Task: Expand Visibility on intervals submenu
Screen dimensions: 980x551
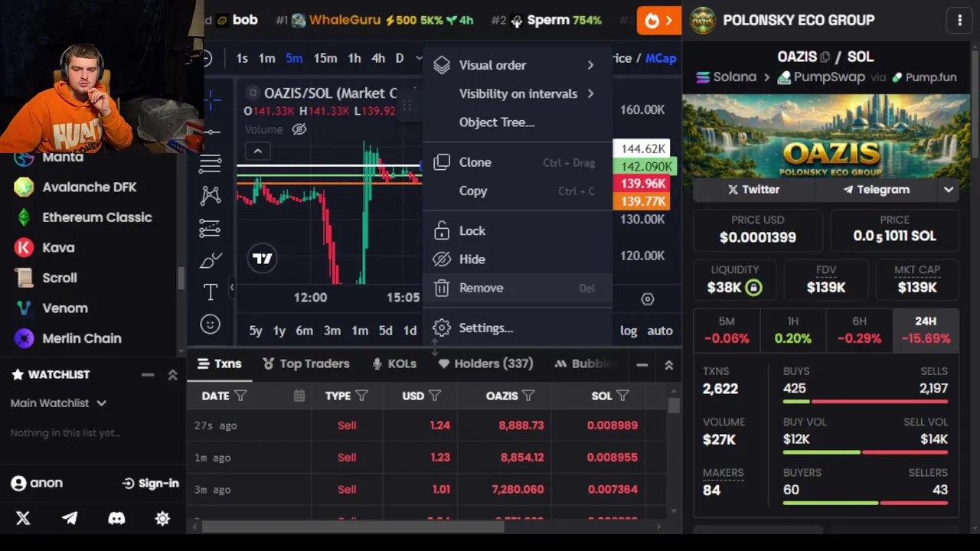Action: point(517,93)
